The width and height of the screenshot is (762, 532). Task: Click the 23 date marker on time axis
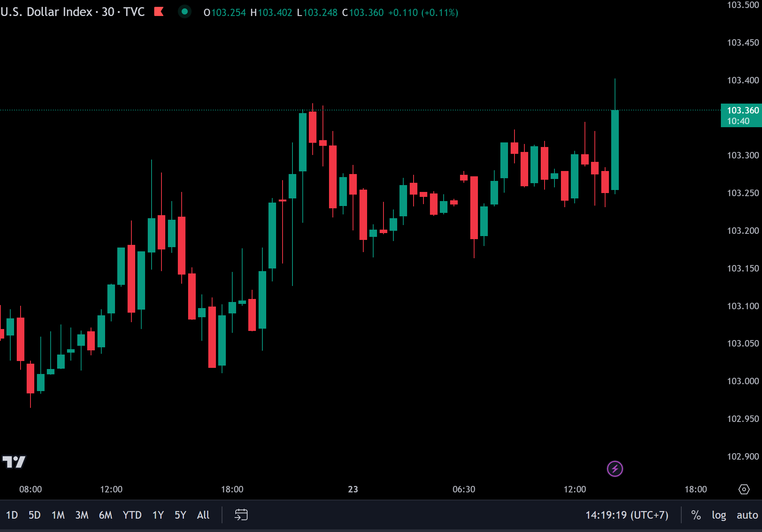pos(353,489)
